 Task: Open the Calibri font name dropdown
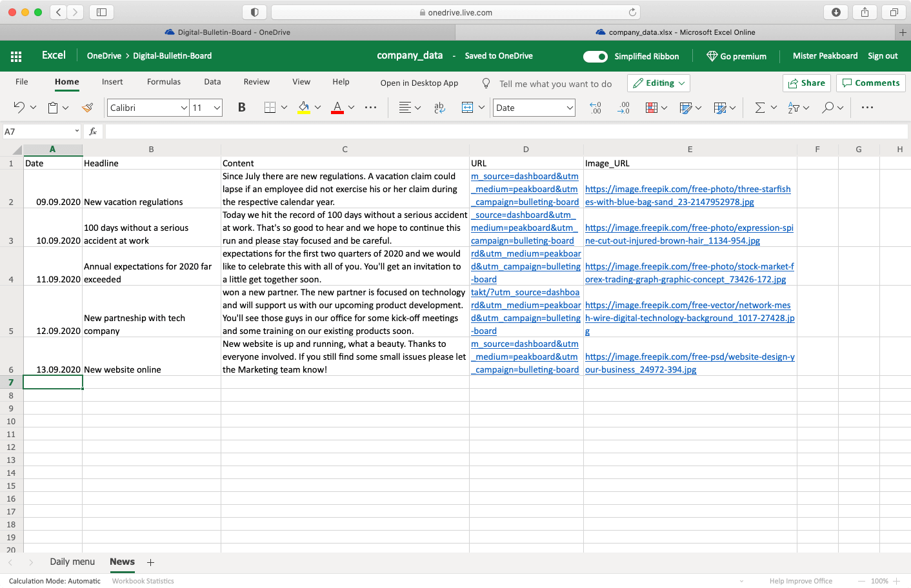[x=184, y=108]
